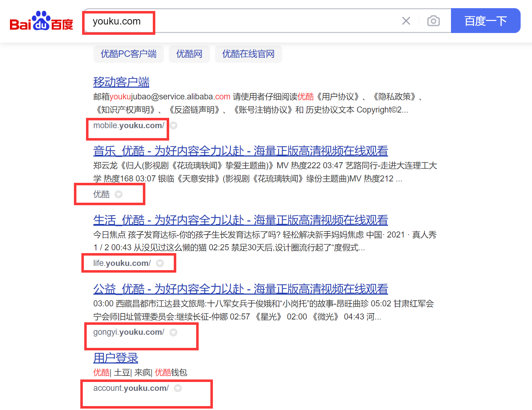Open camera image search
This screenshot has height=410, width=532.
(433, 21)
